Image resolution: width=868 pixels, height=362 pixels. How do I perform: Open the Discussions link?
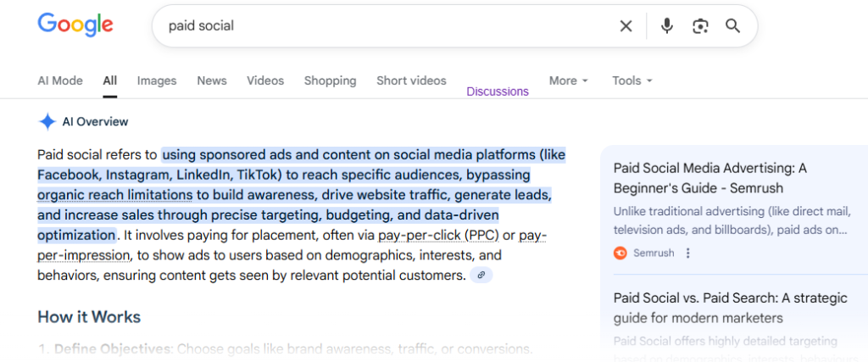[498, 92]
